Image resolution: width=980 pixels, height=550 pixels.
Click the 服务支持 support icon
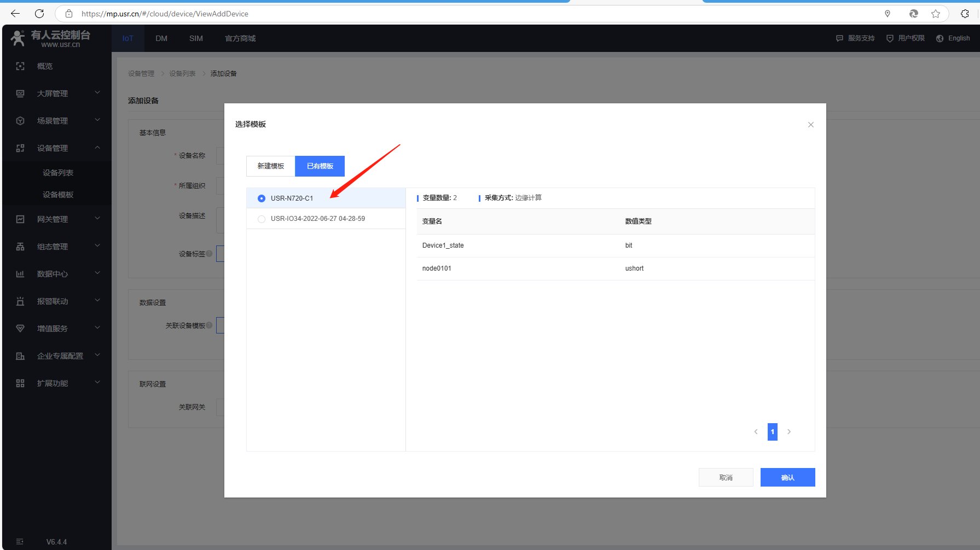click(x=839, y=38)
